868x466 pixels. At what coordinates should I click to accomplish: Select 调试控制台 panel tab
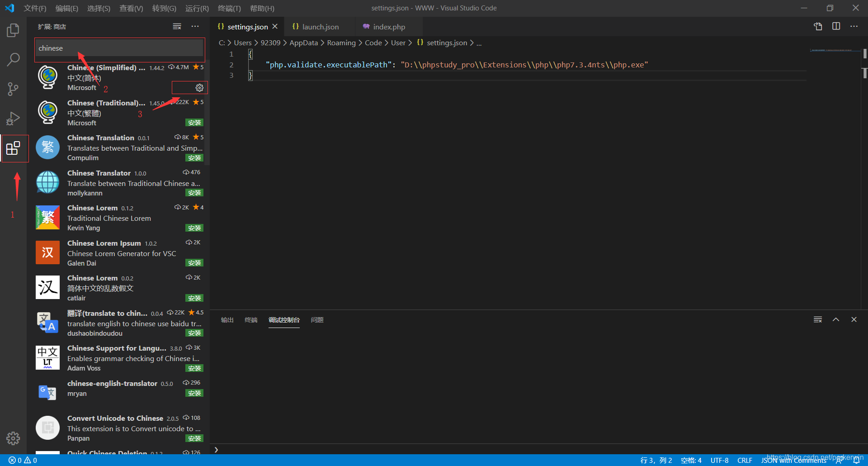(x=284, y=320)
